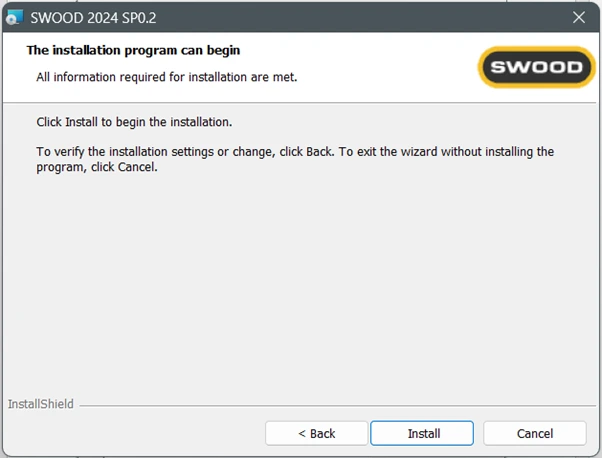
Task: Click the InstallShield label
Action: point(41,404)
